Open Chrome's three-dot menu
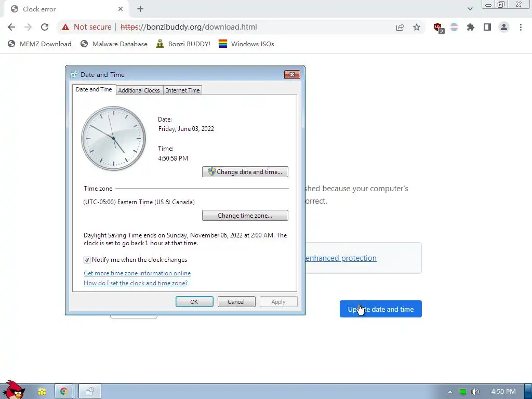 click(521, 27)
